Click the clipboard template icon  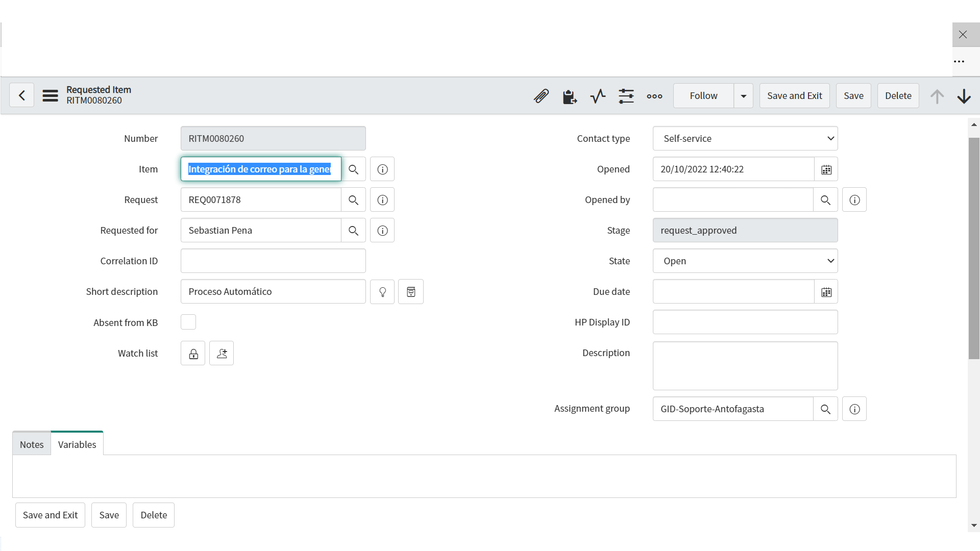pos(569,96)
